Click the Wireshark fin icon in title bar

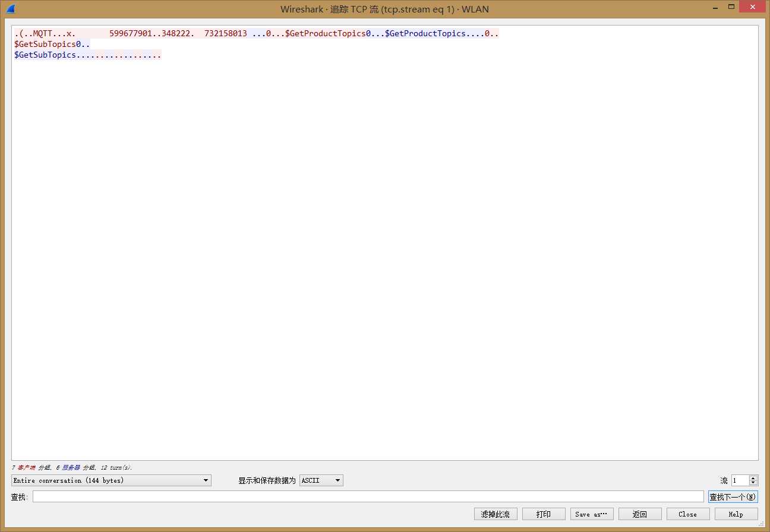click(x=11, y=9)
